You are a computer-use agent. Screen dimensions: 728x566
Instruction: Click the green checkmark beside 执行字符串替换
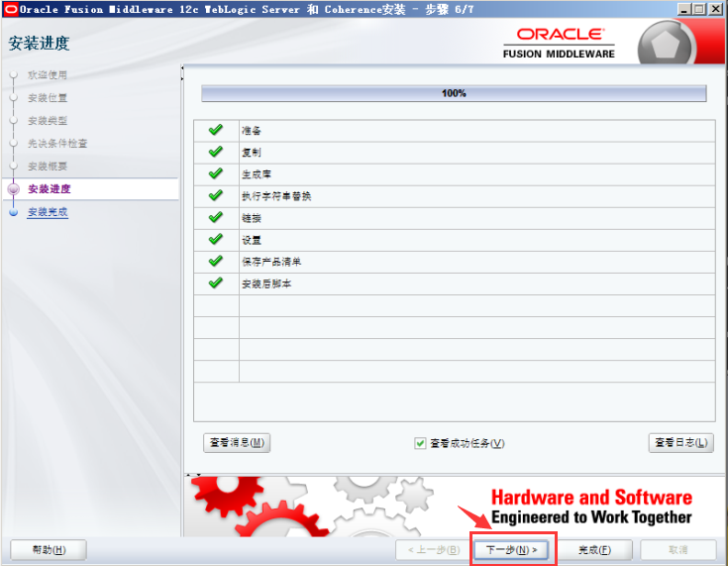tap(216, 196)
